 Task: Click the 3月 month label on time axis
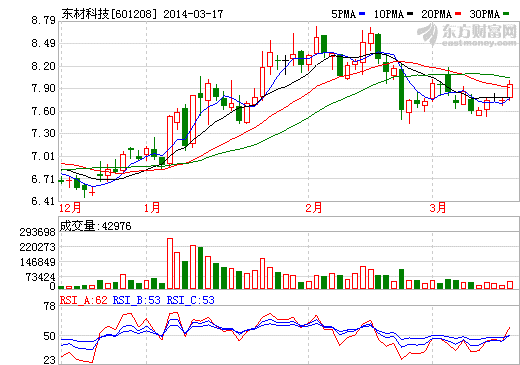pos(438,208)
